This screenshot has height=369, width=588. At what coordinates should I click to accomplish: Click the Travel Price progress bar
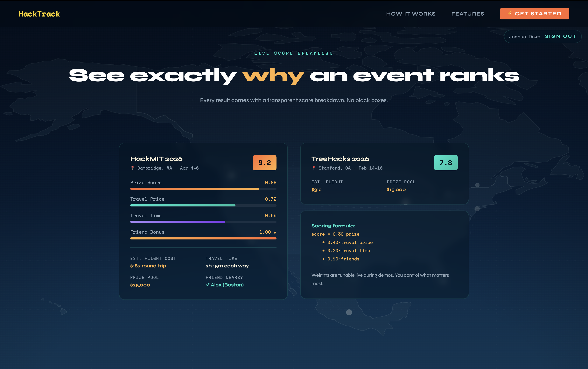(x=203, y=205)
